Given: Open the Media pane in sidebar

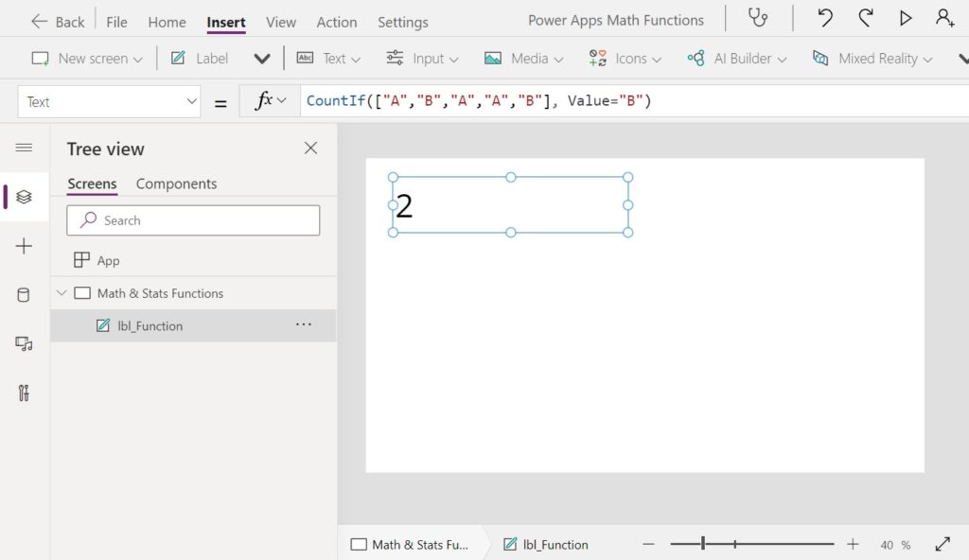Looking at the screenshot, I should pyautogui.click(x=24, y=343).
